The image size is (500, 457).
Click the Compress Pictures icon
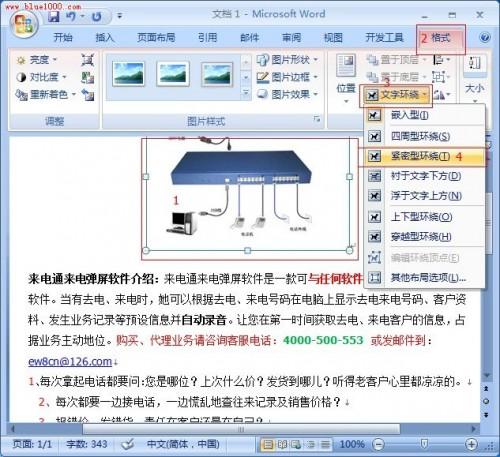88,60
